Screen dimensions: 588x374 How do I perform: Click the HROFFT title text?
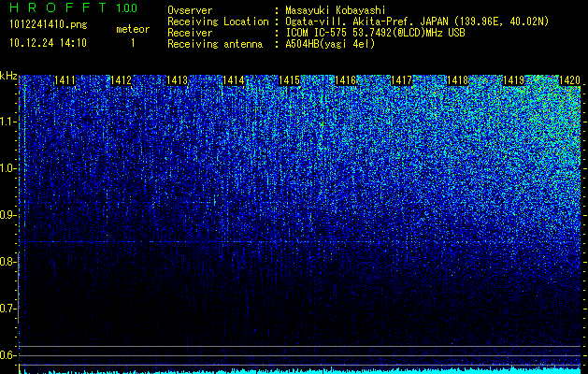[59, 7]
